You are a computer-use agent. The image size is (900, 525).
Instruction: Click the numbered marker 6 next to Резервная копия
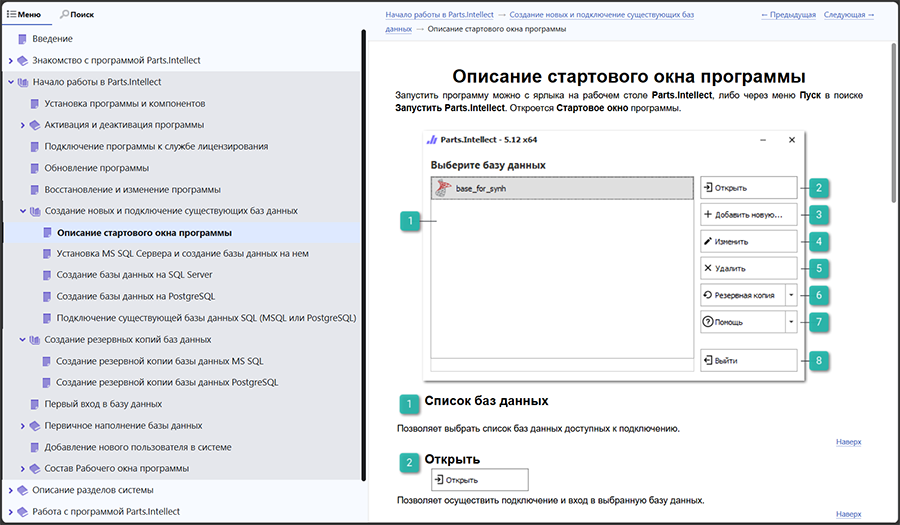(x=819, y=295)
